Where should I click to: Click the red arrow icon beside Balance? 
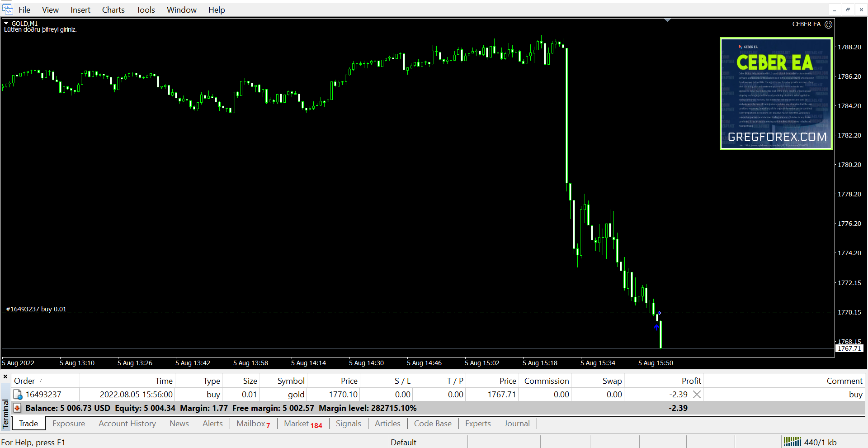click(x=17, y=408)
